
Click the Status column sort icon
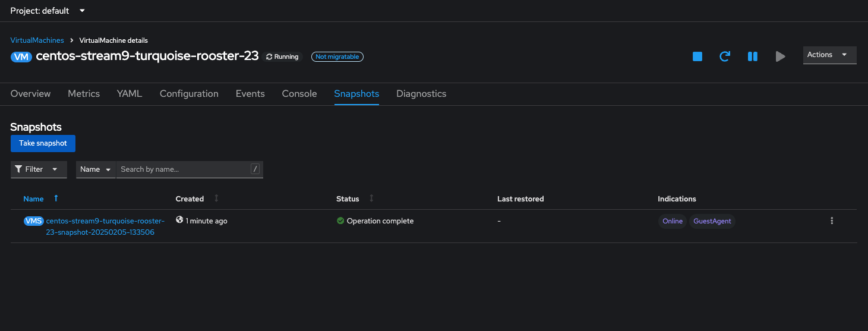[x=371, y=198]
